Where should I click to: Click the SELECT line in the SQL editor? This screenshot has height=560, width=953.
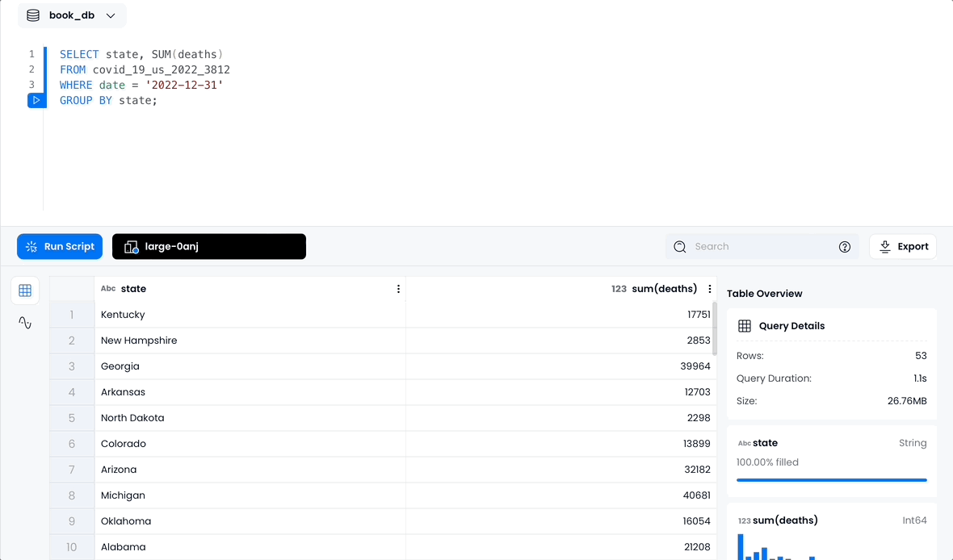pos(141,55)
